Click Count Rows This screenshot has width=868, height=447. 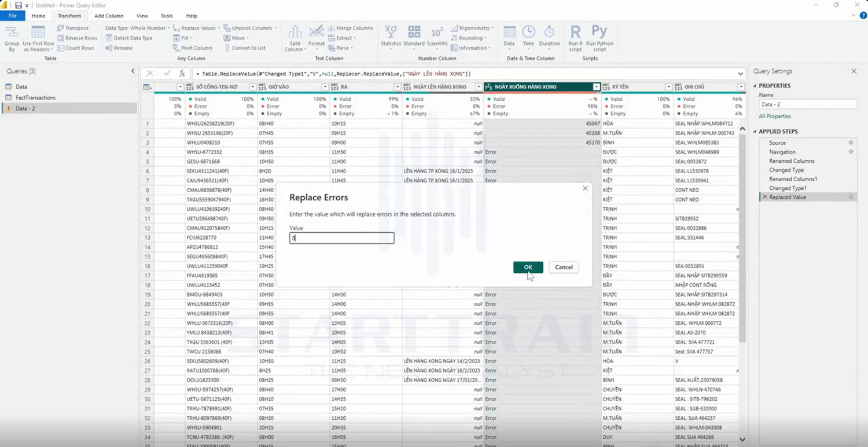(76, 48)
